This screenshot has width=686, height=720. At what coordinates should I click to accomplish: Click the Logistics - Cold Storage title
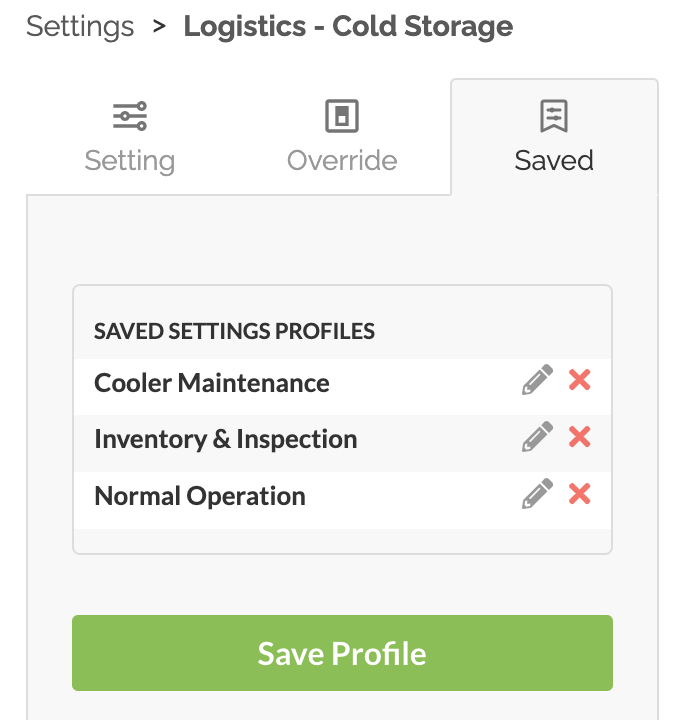click(348, 27)
